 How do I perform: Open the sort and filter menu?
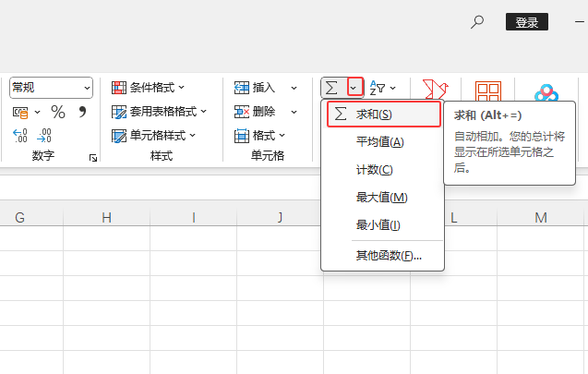point(382,88)
